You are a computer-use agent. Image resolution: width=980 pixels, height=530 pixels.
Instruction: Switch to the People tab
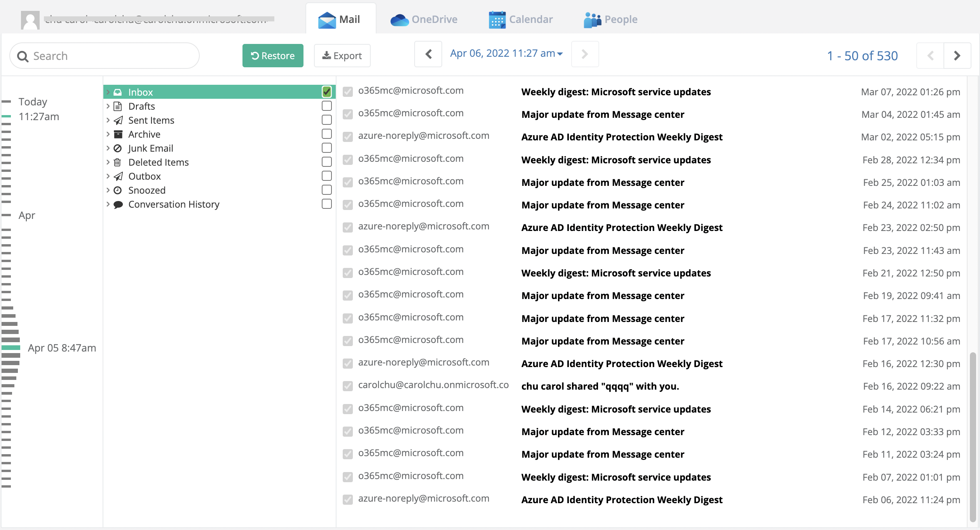tap(610, 19)
